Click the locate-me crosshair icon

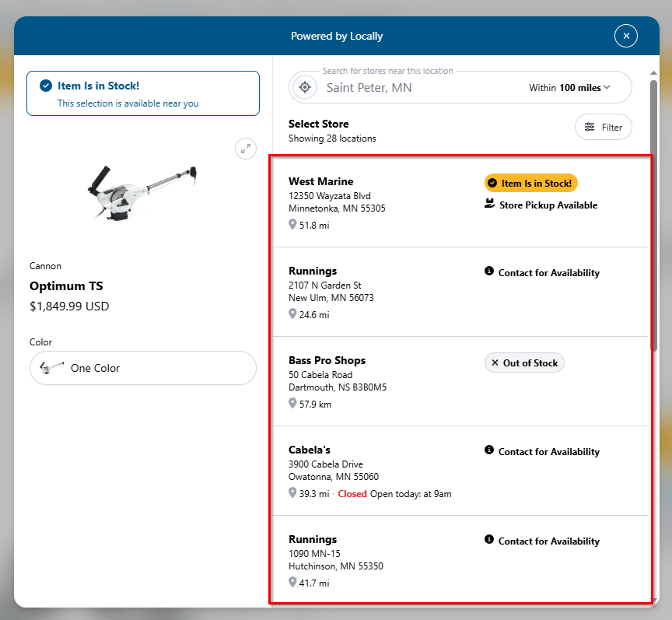point(306,87)
